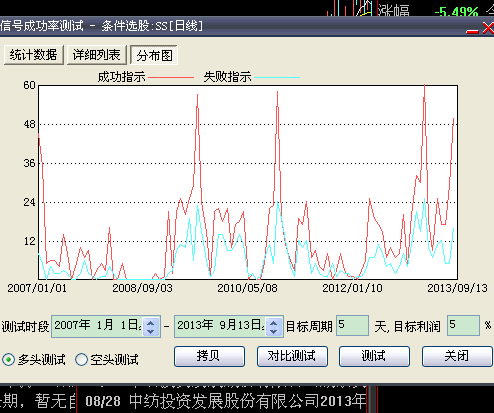Click the 对比测试 button
The width and height of the screenshot is (494, 413).
[x=292, y=356]
